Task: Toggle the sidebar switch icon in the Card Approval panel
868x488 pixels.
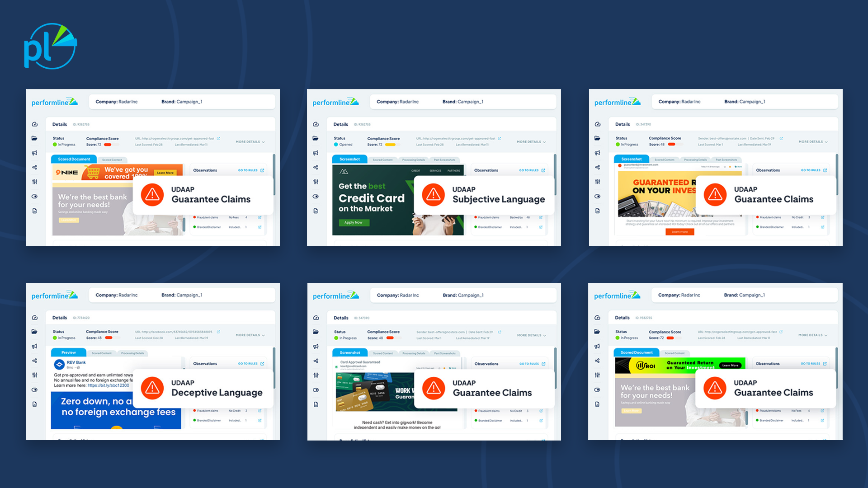Action: (316, 389)
